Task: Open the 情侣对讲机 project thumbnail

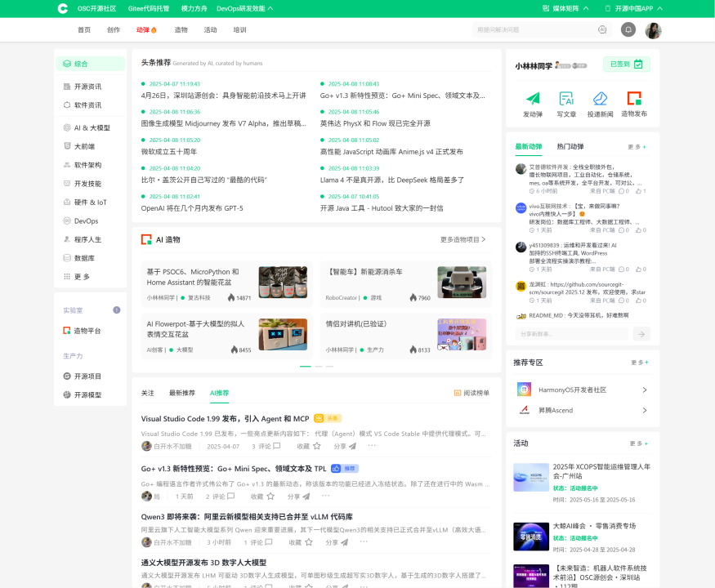Action: pos(462,334)
